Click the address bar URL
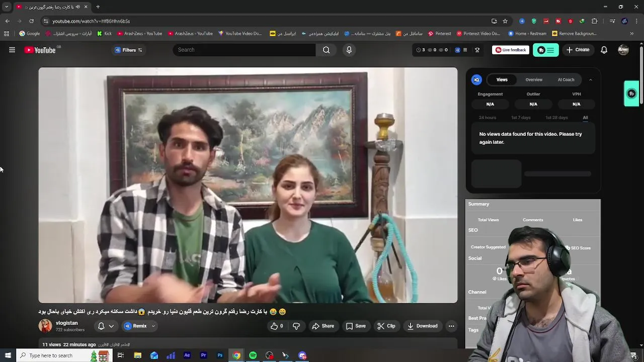 coord(91,21)
